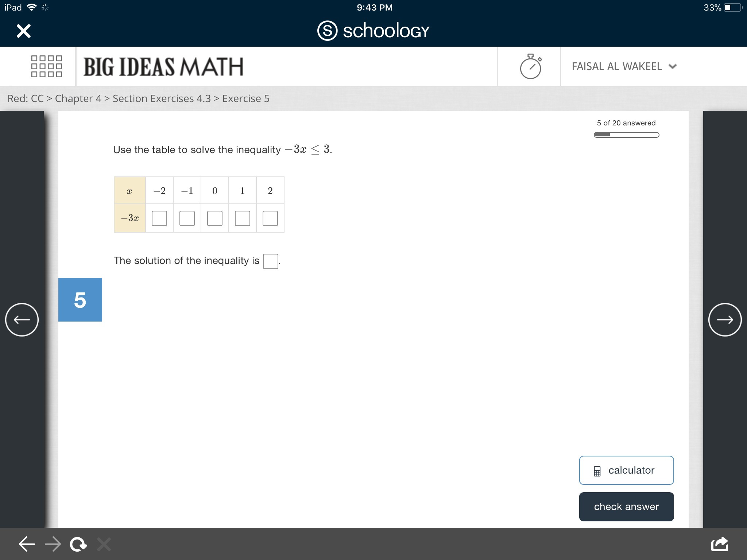The height and width of the screenshot is (560, 747).
Task: Select the -3x input box under x = 0
Action: pos(215,218)
